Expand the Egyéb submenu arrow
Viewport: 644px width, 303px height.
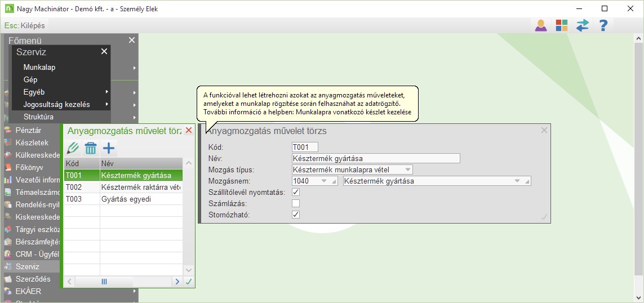pyautogui.click(x=107, y=92)
